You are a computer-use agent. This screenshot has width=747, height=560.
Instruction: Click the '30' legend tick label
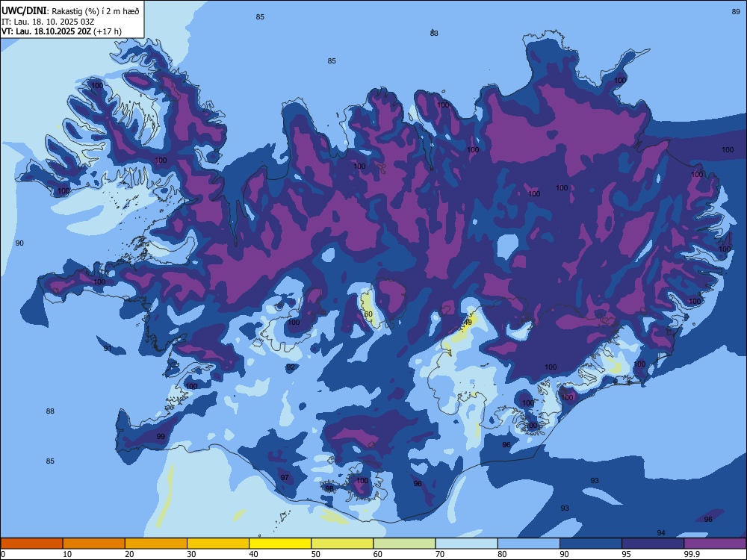pos(191,554)
